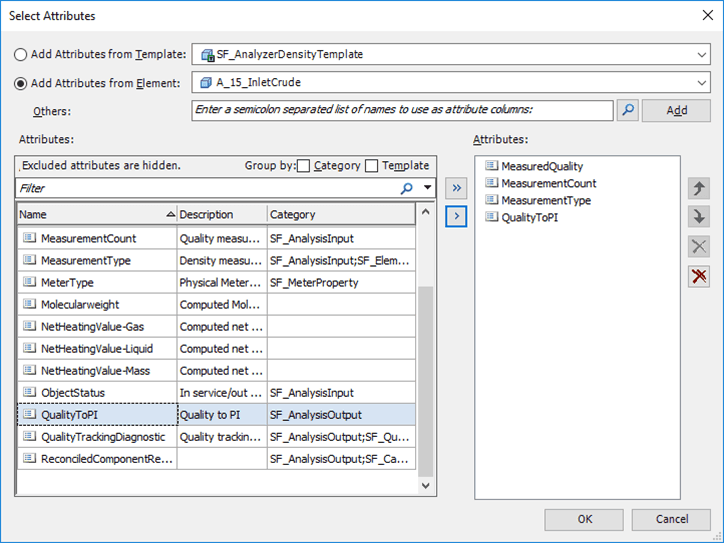Select the ObjectStatus attribute row
Viewport: 724px width, 543px height.
(217, 393)
